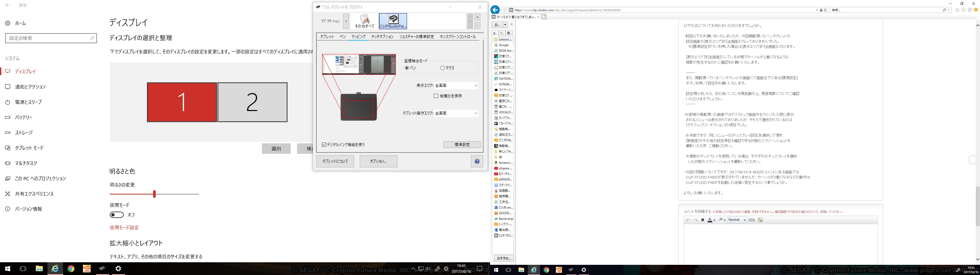Click the plus button to add an application

click(477, 17)
